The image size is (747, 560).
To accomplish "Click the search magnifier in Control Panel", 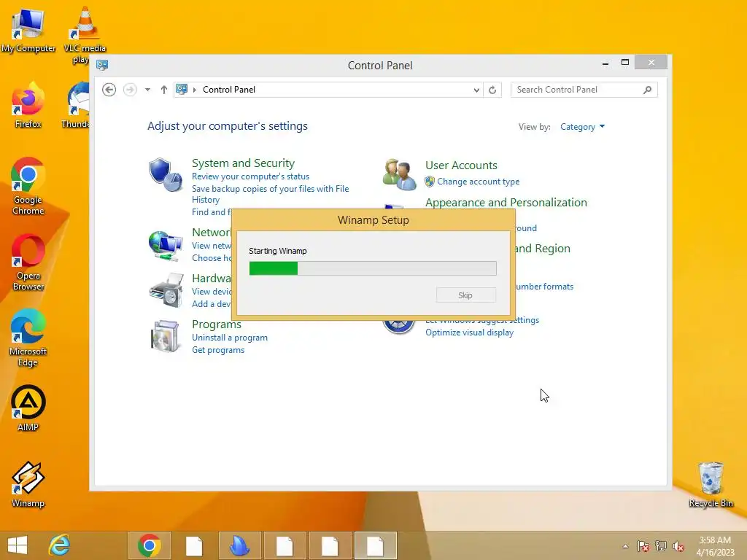I will (647, 90).
